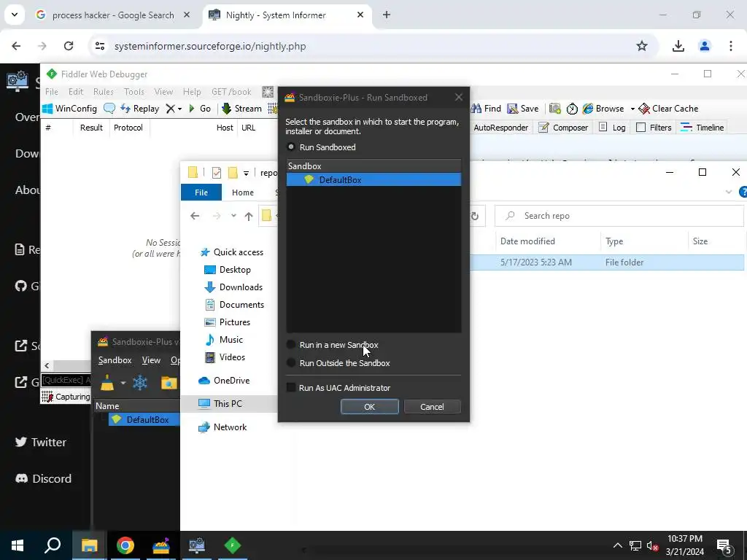Open the Tools menu in Fiddler
The height and width of the screenshot is (560, 747).
coord(134,92)
